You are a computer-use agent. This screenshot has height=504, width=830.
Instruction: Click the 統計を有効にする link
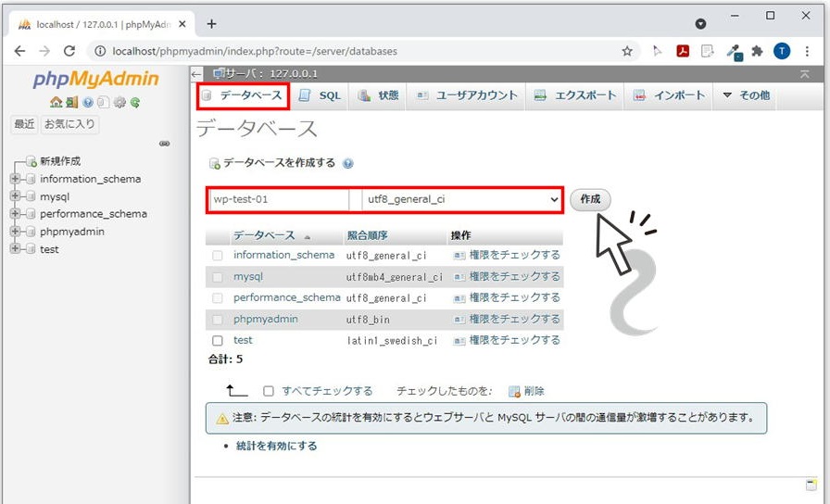pyautogui.click(x=276, y=446)
